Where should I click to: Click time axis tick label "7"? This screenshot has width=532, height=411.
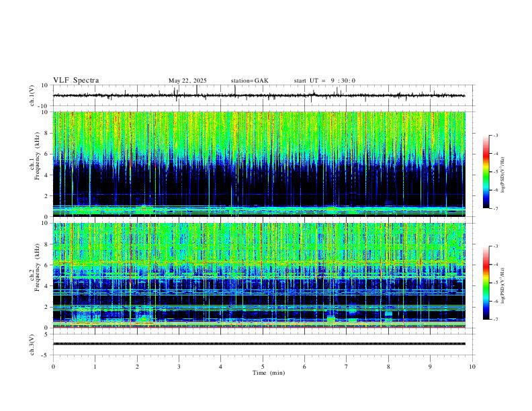click(347, 367)
